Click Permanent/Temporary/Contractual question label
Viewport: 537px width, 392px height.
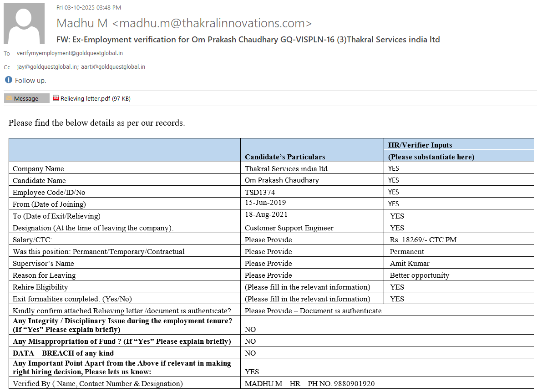[x=99, y=251]
